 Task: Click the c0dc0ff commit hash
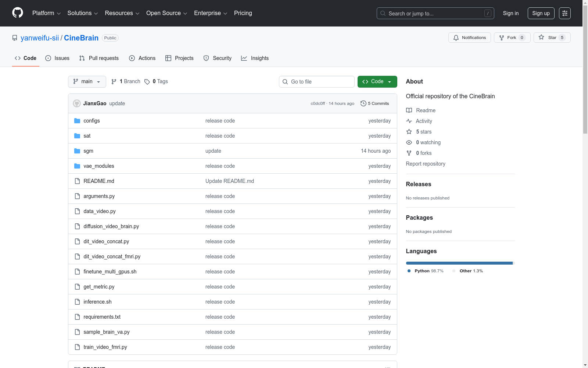[318, 103]
